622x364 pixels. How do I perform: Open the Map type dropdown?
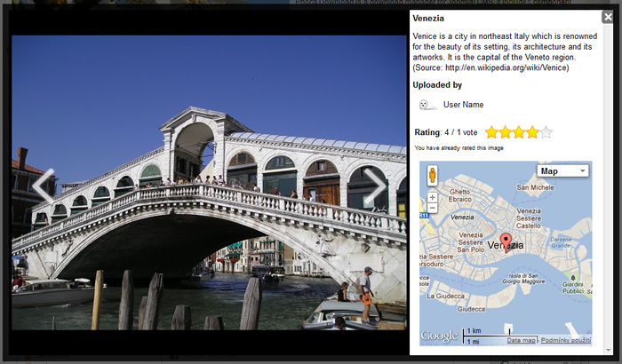[x=562, y=170]
